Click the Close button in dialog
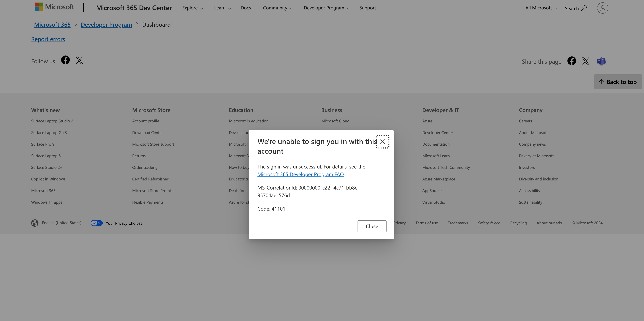This screenshot has width=644, height=321. (372, 226)
